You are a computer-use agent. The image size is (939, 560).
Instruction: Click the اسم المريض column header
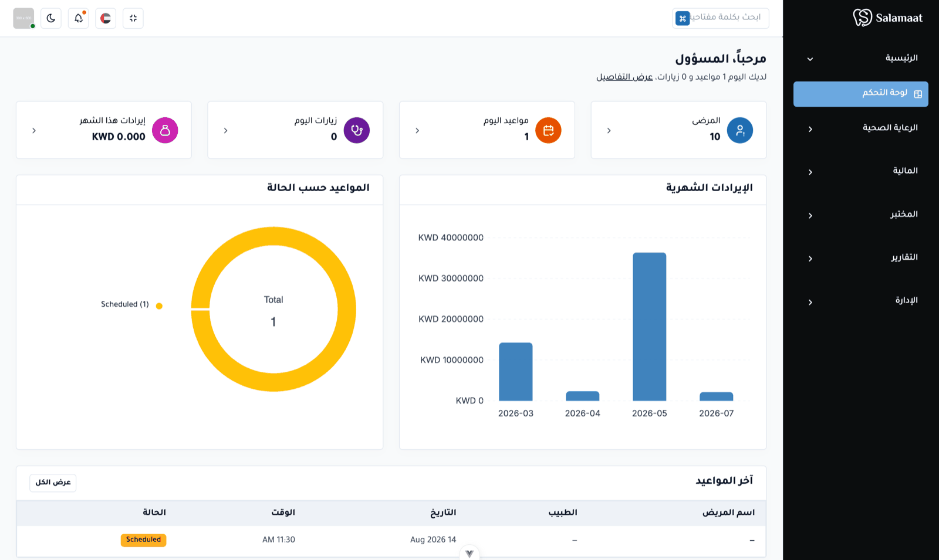coord(729,513)
